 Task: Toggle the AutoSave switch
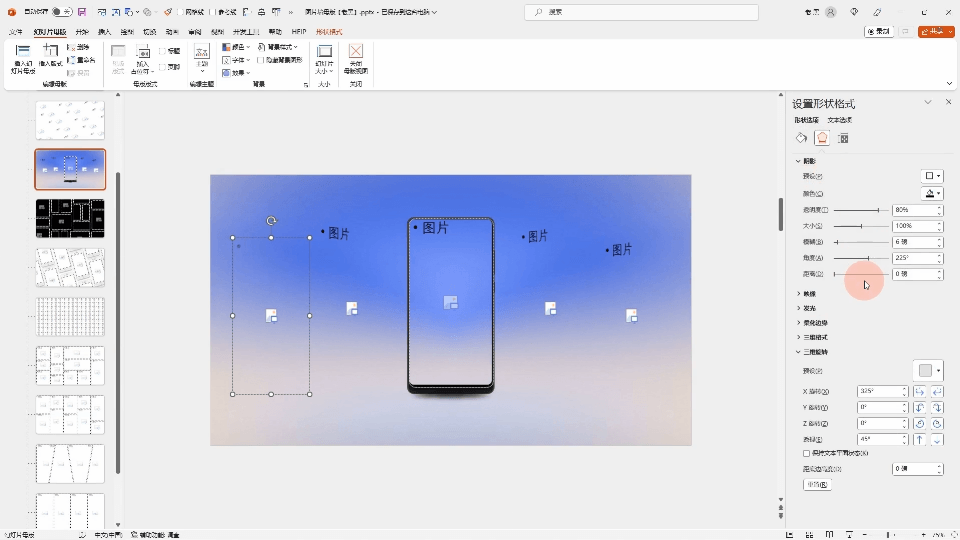[x=61, y=12]
